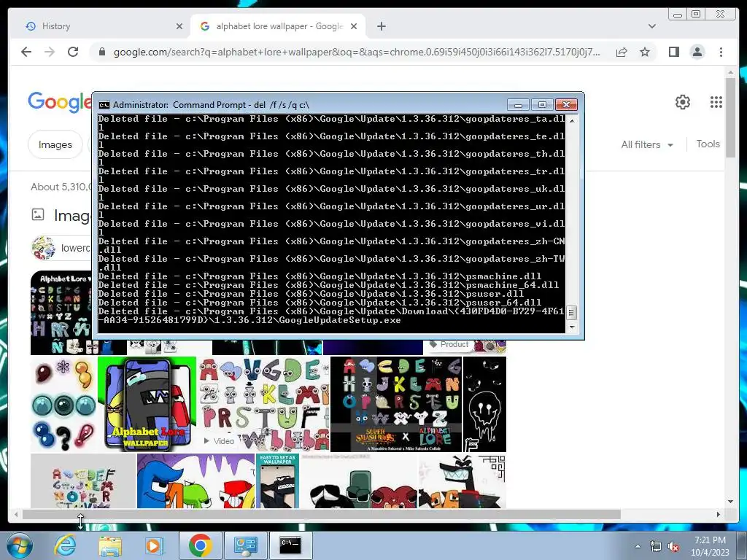747x560 pixels.
Task: Open the search Tools option
Action: [708, 144]
